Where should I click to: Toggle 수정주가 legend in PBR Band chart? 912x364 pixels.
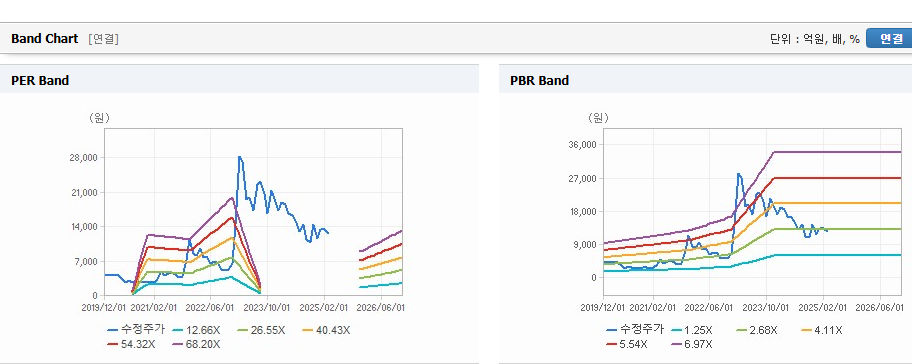[635, 329]
